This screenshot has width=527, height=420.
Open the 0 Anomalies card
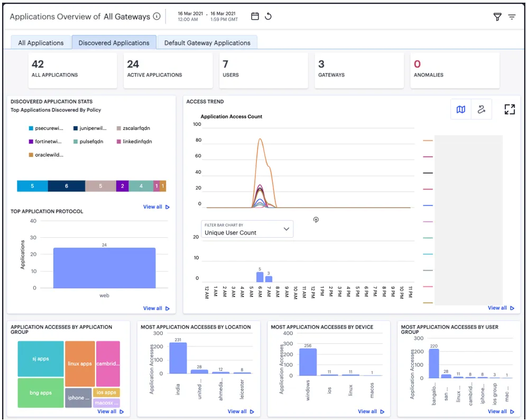pyautogui.click(x=455, y=71)
